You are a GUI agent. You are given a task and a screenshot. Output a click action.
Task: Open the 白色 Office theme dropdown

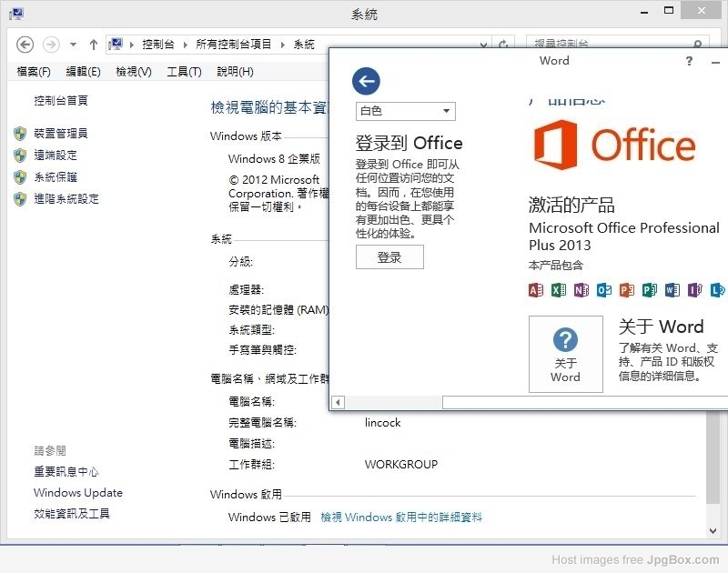(405, 111)
